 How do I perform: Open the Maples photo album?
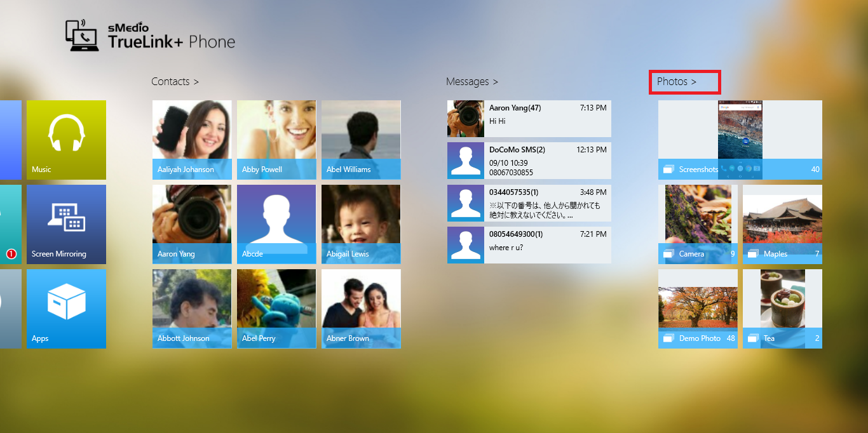782,224
